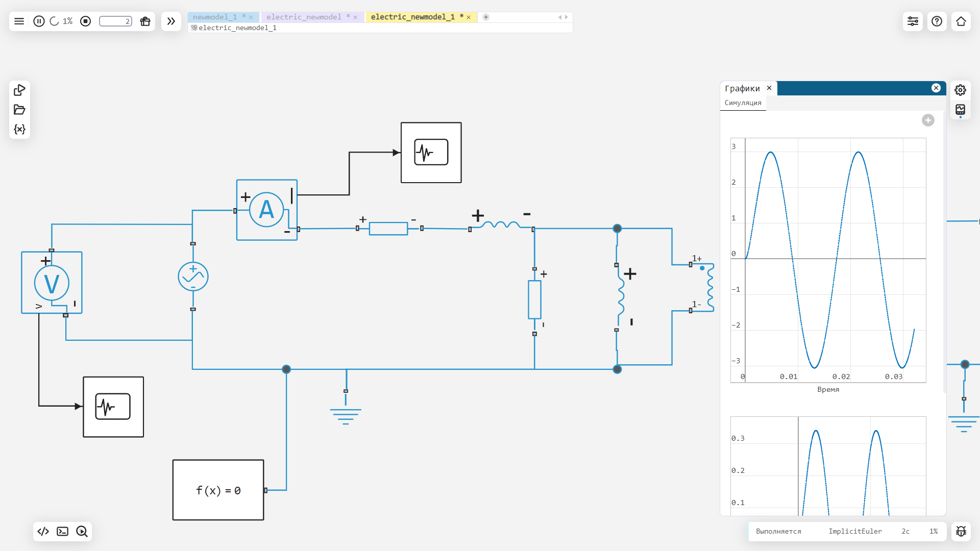
Task: Add a new plot with plus button
Action: tap(928, 120)
